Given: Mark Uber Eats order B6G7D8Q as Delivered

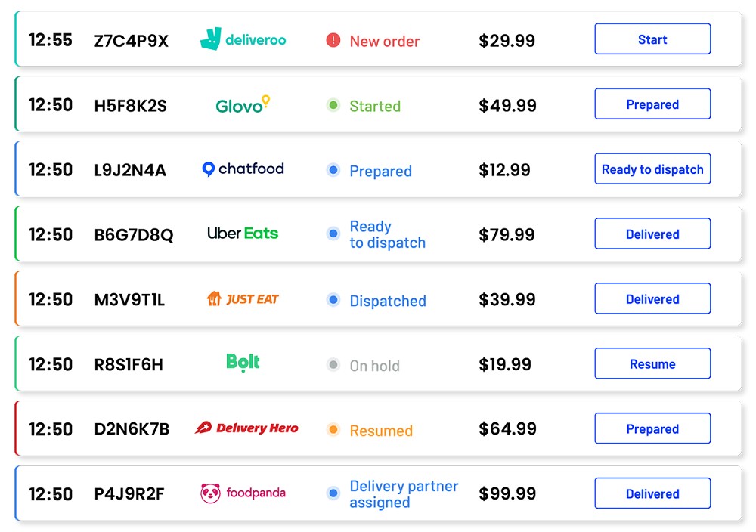Looking at the screenshot, I should (652, 234).
